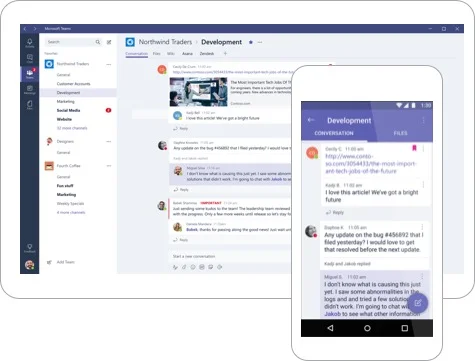The width and height of the screenshot is (475, 361).
Task: Tap the phone header overflow menu
Action: [423, 120]
